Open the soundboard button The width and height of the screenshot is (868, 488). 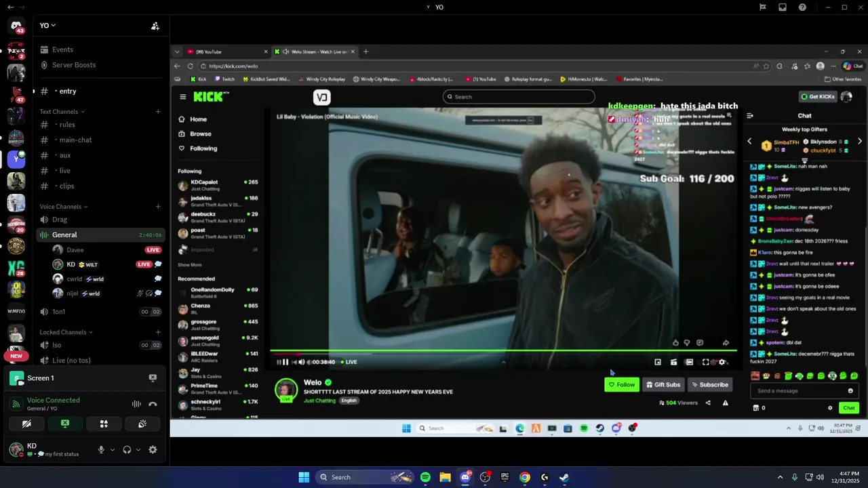coord(142,424)
